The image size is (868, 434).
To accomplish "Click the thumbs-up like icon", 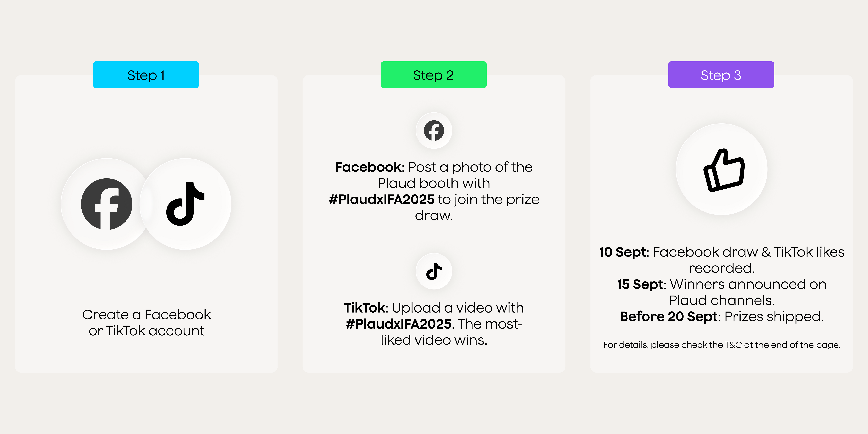I will coord(724,170).
